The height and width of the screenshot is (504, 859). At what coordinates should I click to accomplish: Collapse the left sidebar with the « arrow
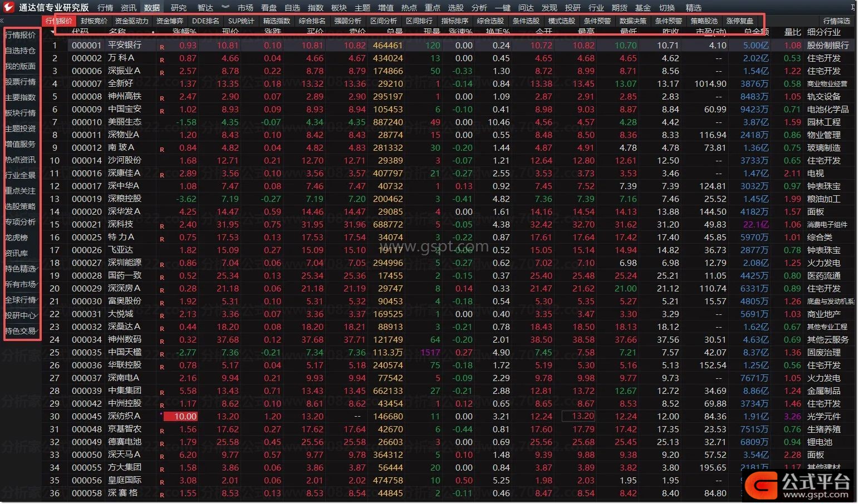click(x=2, y=21)
